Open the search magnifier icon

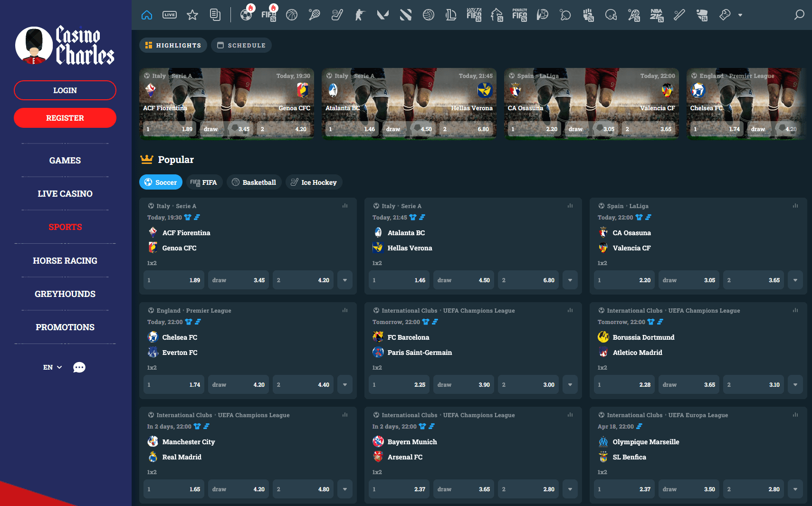coord(799,15)
